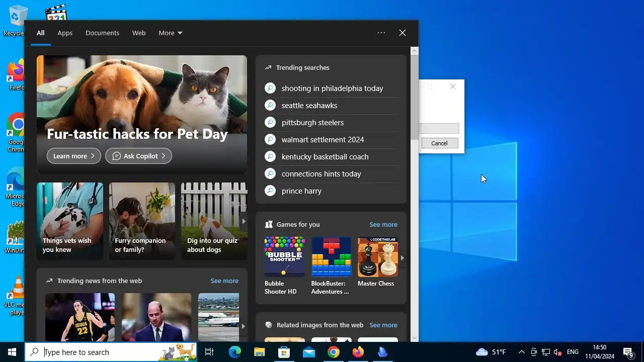Viewport: 644px width, 362px height.
Task: Click the Trending searches heading
Action: pos(303,68)
